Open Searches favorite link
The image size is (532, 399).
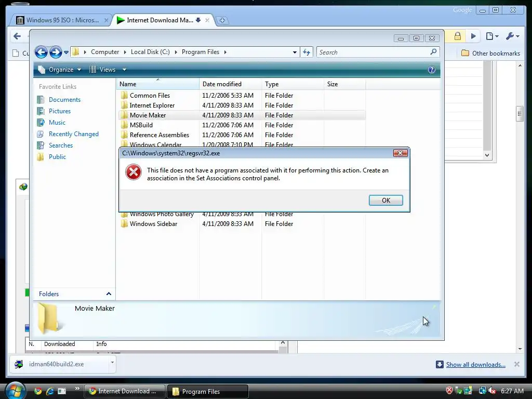(61, 145)
